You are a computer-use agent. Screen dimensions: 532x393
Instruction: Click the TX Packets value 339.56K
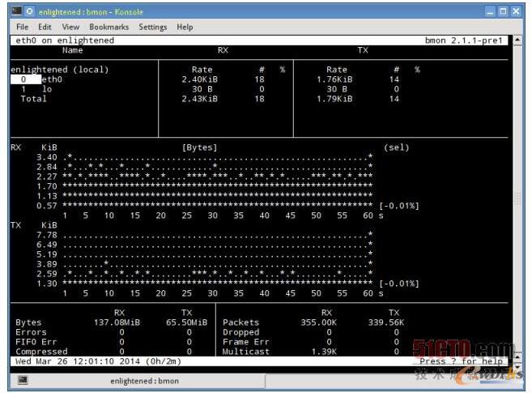coord(386,323)
